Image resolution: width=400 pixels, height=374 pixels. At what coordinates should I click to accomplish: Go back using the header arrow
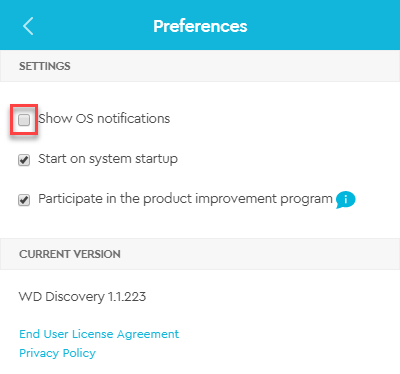(28, 26)
